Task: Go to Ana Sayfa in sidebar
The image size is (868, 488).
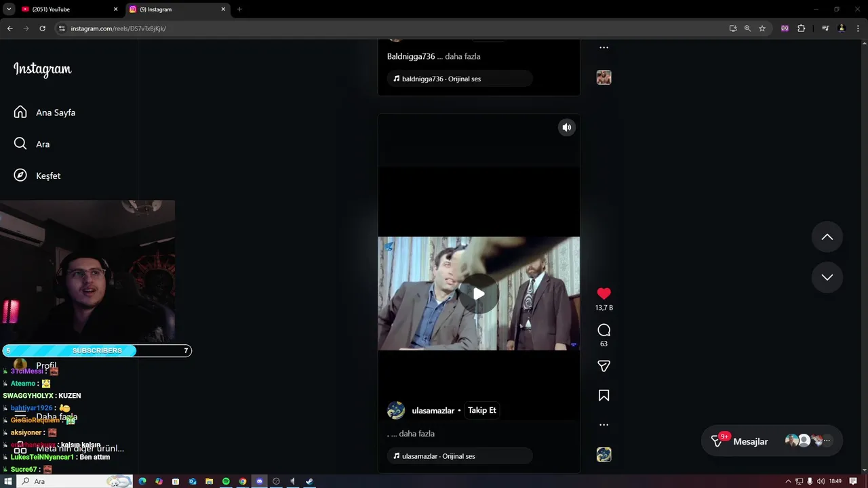Action: pos(45,113)
